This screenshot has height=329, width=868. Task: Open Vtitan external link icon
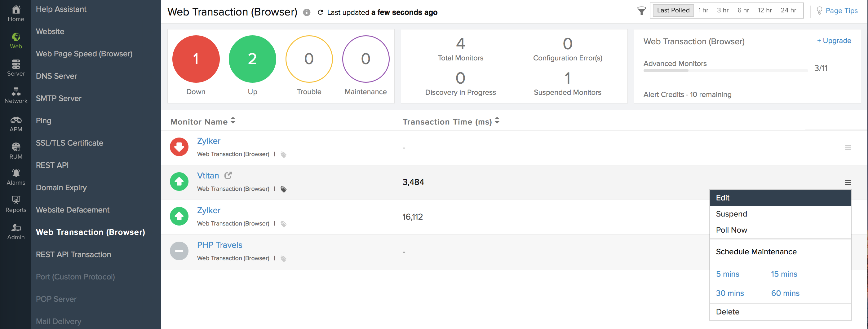coord(228,175)
